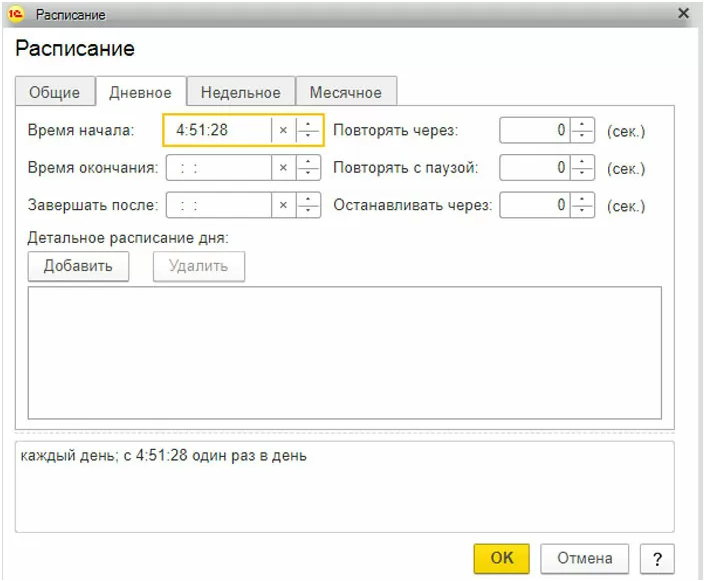Click the Повторять через seconds input field
This screenshot has height=581, width=704.
tap(534, 131)
